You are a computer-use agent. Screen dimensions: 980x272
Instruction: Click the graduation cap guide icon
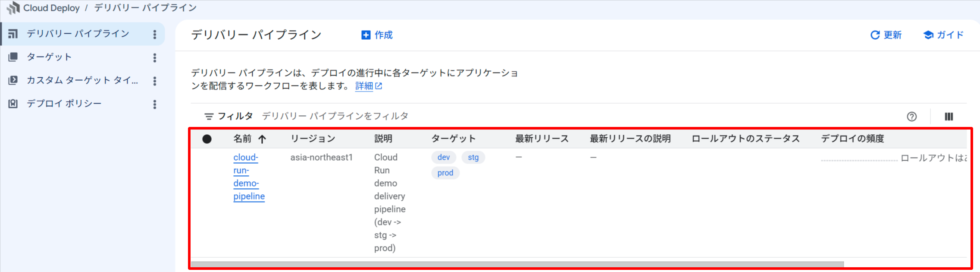click(928, 35)
